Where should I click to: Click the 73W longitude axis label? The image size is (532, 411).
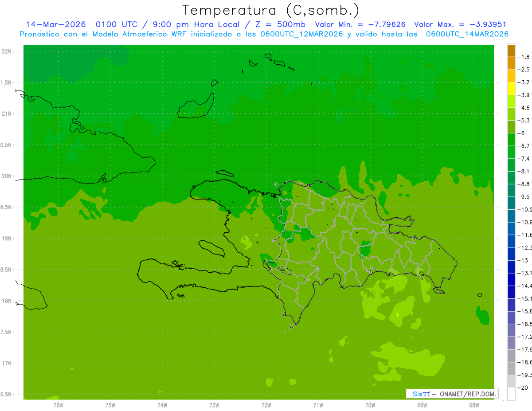(214, 405)
